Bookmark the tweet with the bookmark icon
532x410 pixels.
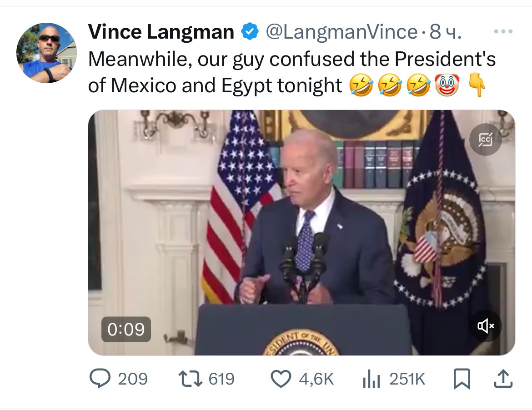(462, 379)
